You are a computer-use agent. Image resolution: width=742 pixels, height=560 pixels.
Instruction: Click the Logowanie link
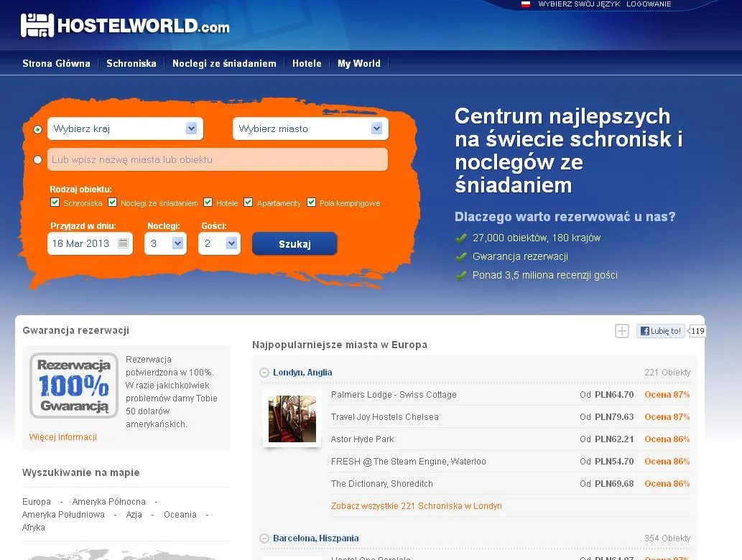click(649, 4)
